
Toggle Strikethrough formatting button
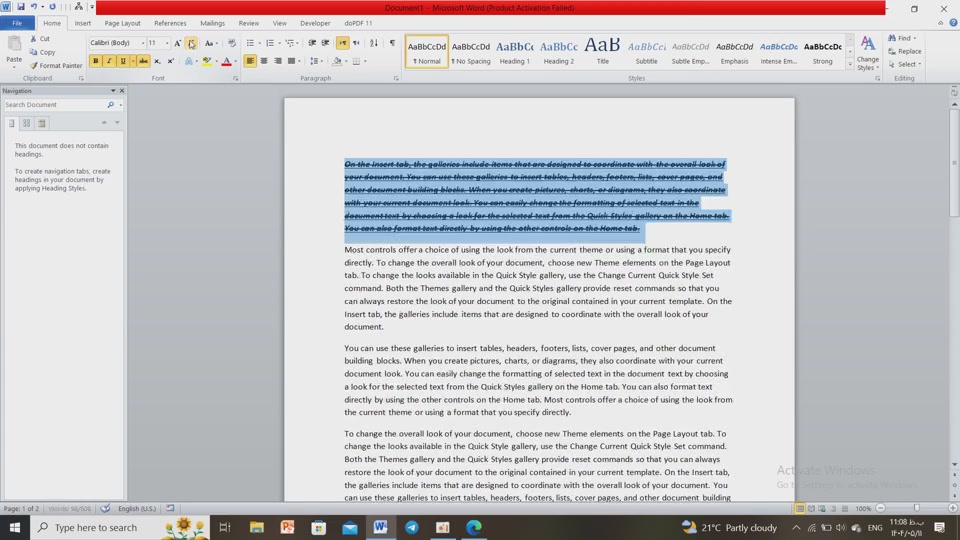pyautogui.click(x=143, y=61)
